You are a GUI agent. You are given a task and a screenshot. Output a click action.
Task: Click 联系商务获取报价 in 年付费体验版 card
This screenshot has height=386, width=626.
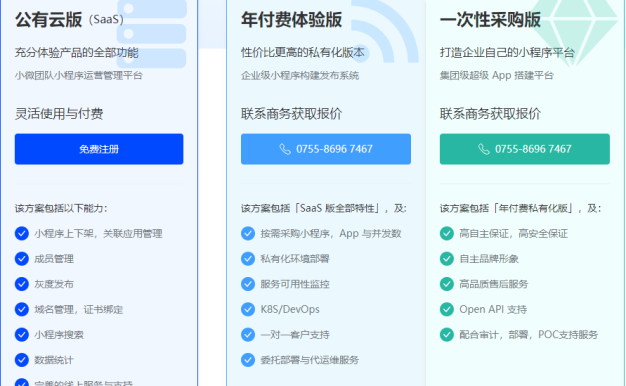291,114
